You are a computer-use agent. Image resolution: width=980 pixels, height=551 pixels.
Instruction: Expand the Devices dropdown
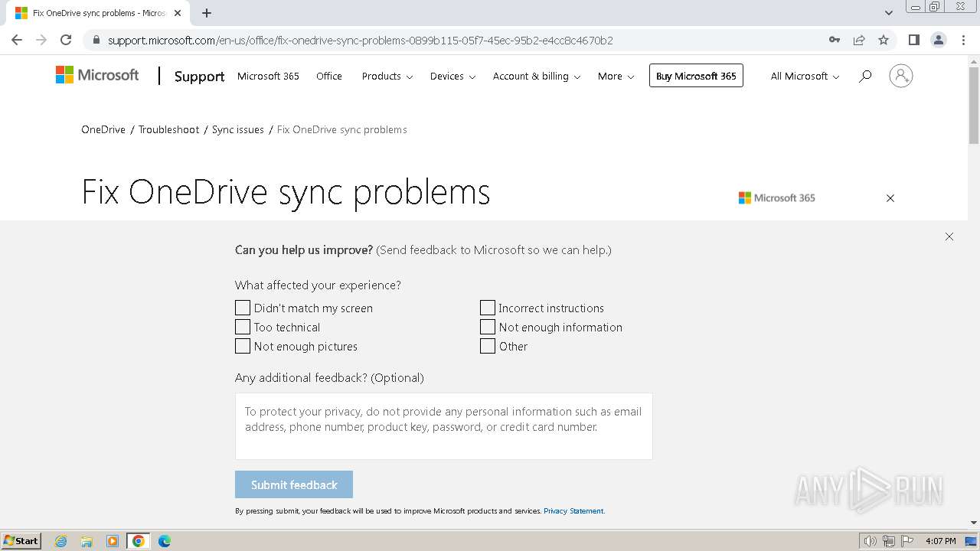452,76
